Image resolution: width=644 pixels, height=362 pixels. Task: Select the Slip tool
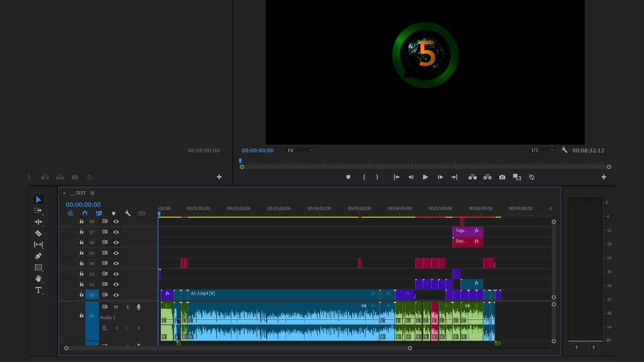coord(38,245)
